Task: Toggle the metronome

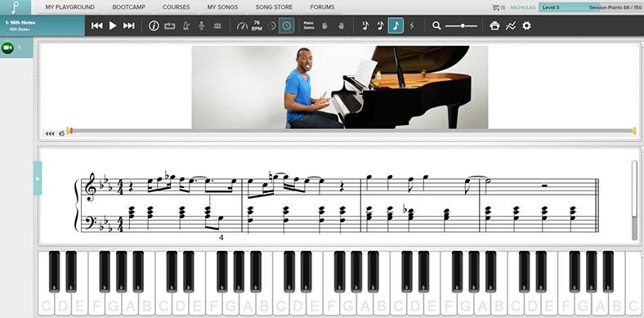Action: pyautogui.click(x=186, y=26)
